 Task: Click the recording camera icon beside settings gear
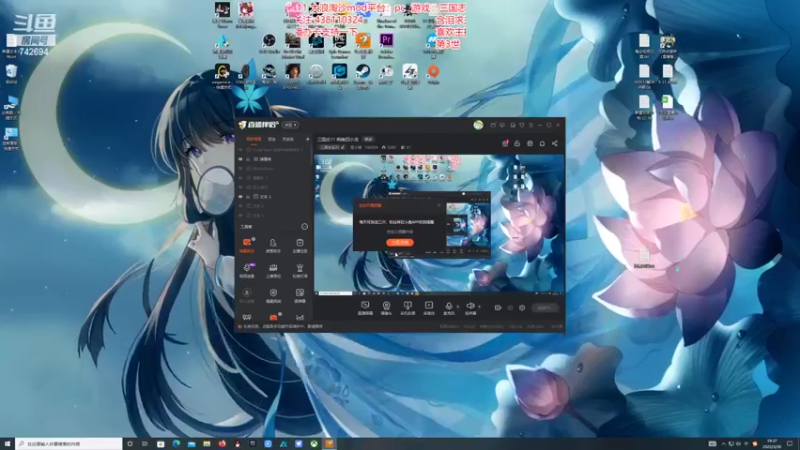(498, 308)
